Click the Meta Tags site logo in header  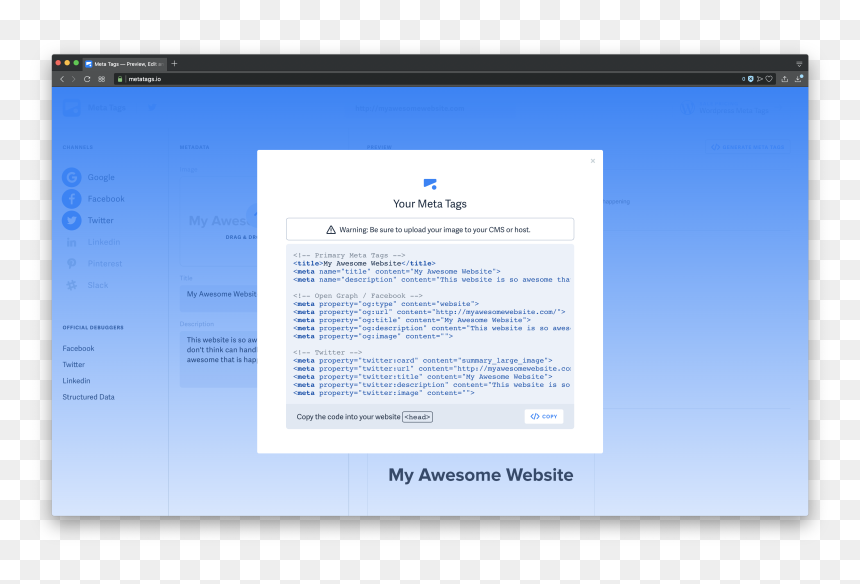pos(72,108)
